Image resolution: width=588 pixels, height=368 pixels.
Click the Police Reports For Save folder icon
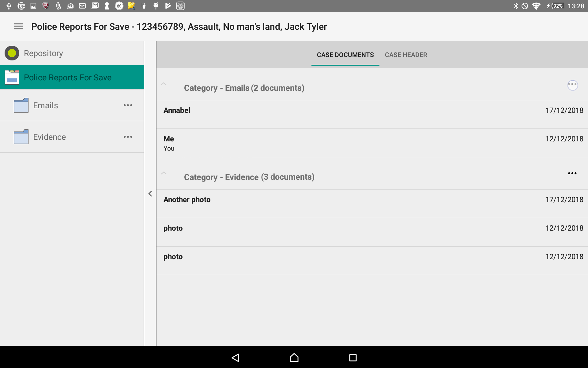[12, 77]
